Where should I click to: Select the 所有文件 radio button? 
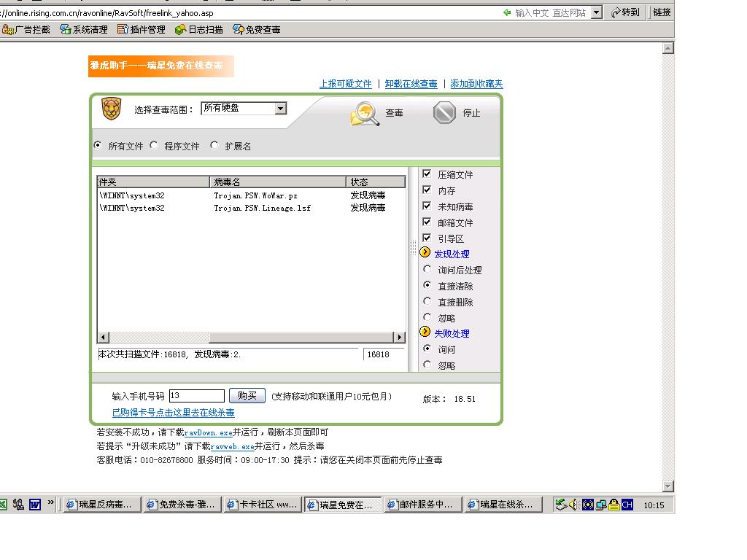pyautogui.click(x=98, y=145)
